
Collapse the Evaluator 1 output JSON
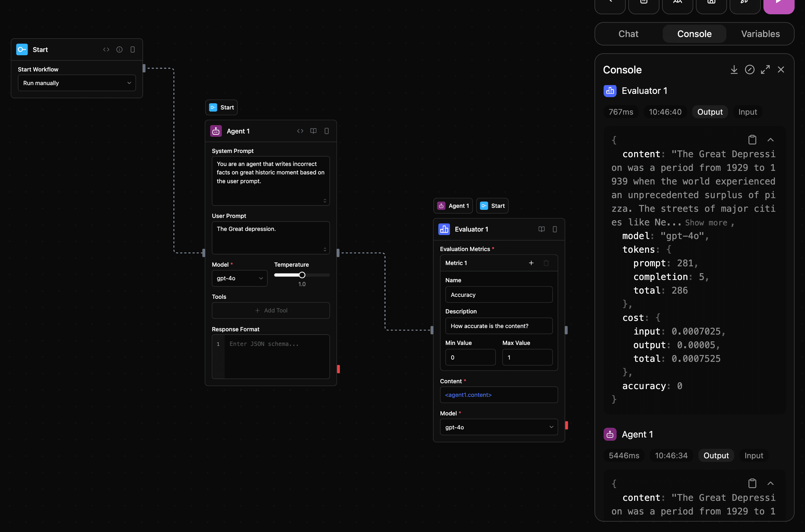pos(770,140)
